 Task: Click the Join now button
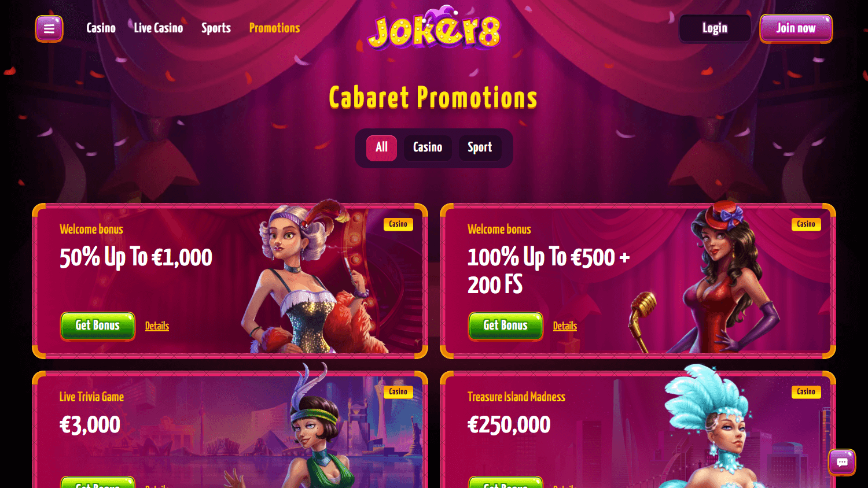point(796,28)
